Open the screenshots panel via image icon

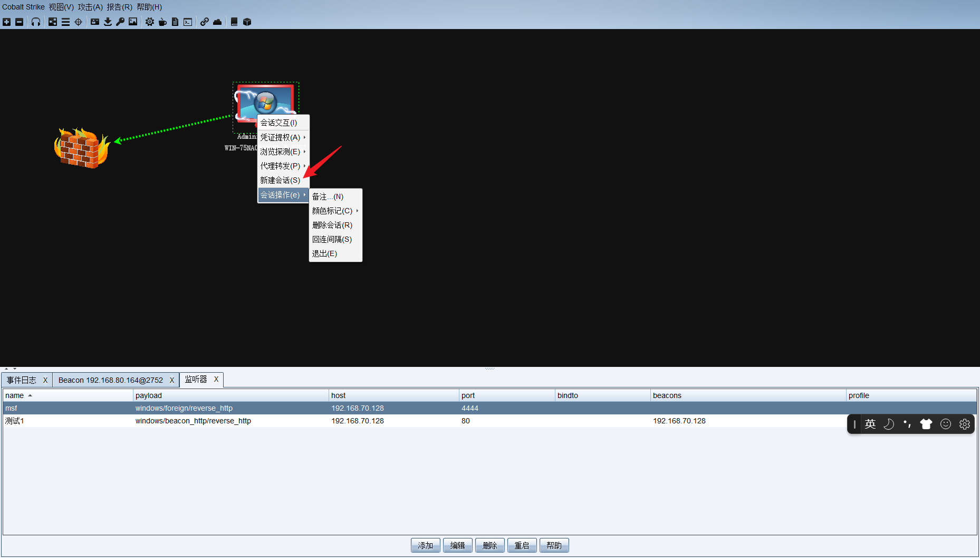(133, 22)
